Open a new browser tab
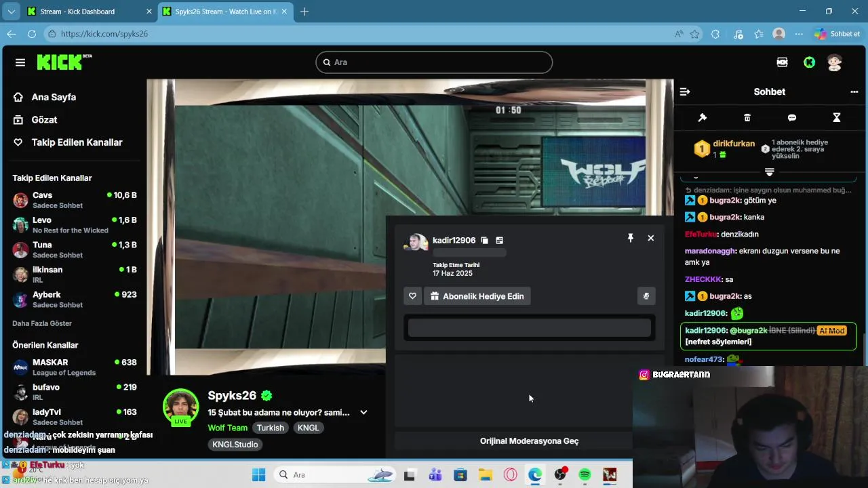The height and width of the screenshot is (488, 868). pyautogui.click(x=304, y=12)
